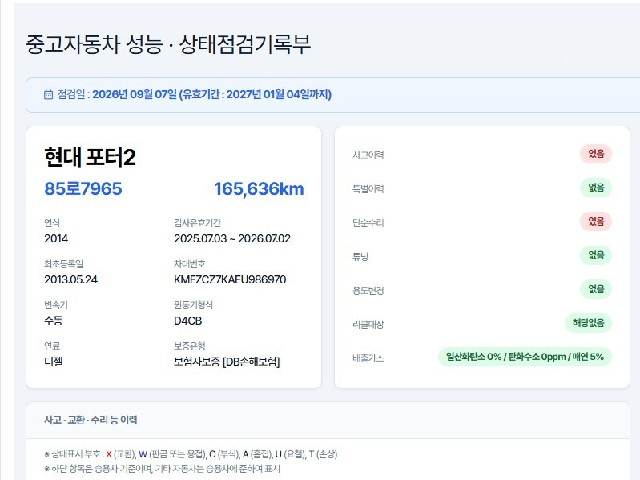Click the mileage value 165,636km

(x=259, y=189)
